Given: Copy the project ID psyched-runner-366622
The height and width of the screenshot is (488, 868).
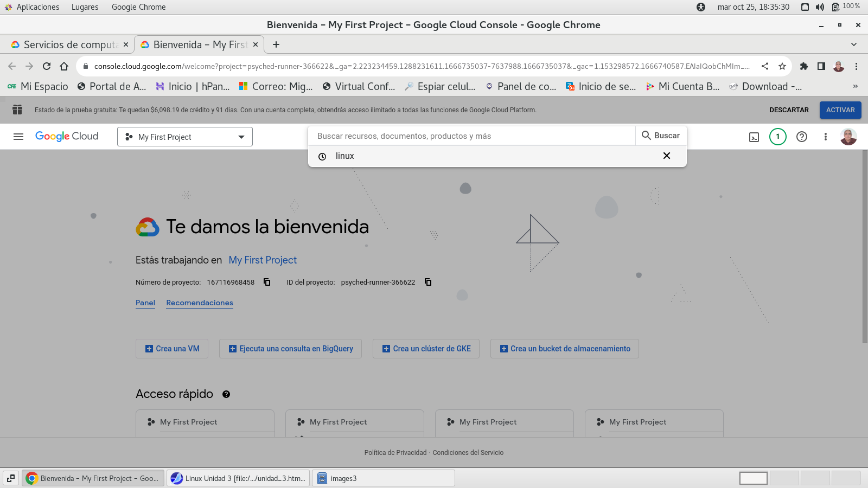Looking at the screenshot, I should (428, 282).
